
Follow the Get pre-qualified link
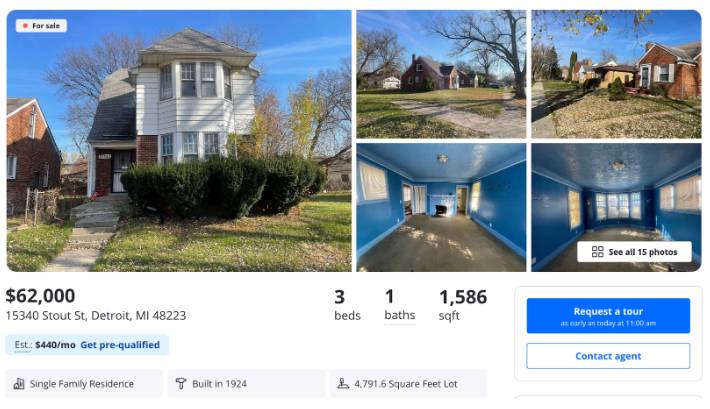click(120, 345)
